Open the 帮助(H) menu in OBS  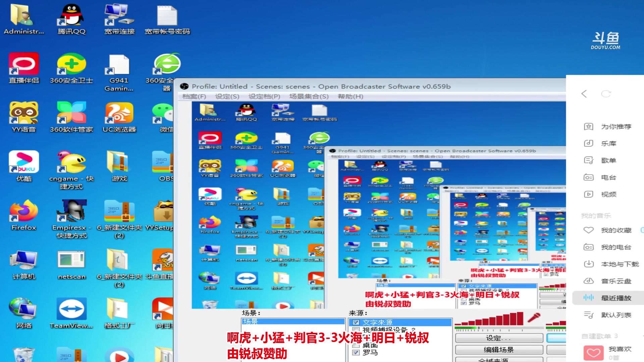click(x=350, y=97)
